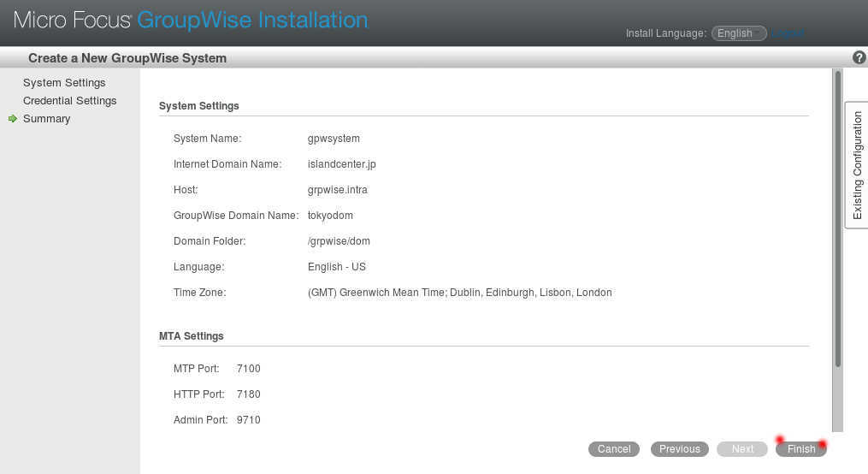Open the Existing Configuration side tab
The image size is (868, 474).
pyautogui.click(x=857, y=165)
